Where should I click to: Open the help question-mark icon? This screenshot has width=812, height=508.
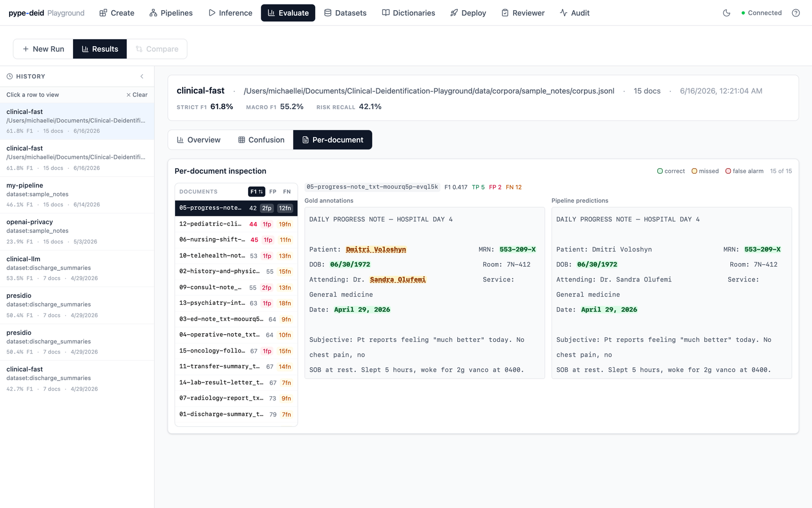(796, 13)
